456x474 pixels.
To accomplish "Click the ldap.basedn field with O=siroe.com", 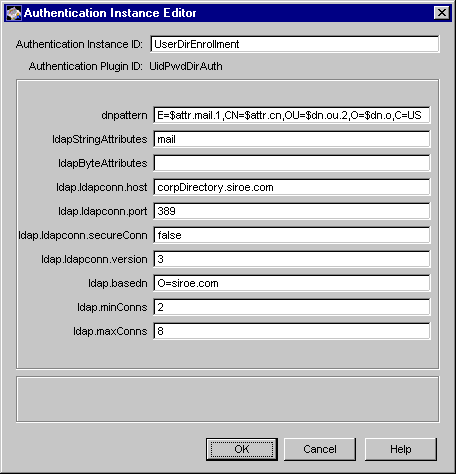I will click(x=292, y=283).
